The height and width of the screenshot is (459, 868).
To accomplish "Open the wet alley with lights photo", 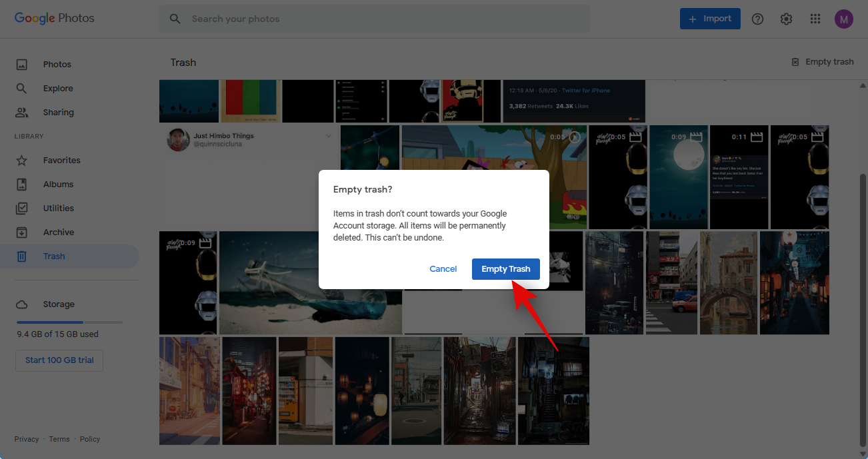I will pos(479,391).
